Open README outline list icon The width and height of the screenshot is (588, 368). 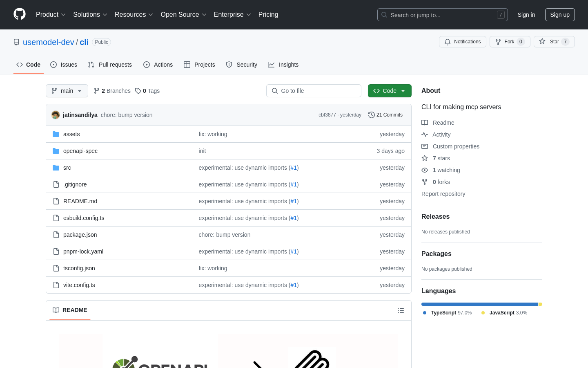tap(401, 310)
